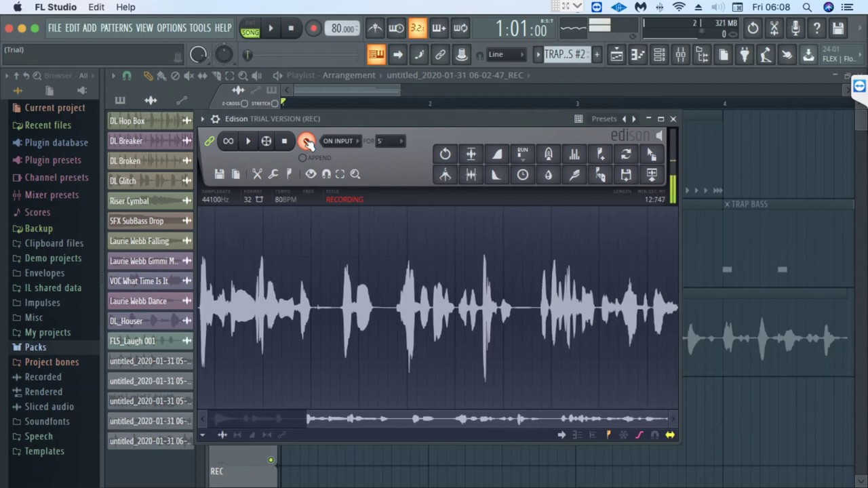Select Riser Cymbal sample

click(150, 201)
